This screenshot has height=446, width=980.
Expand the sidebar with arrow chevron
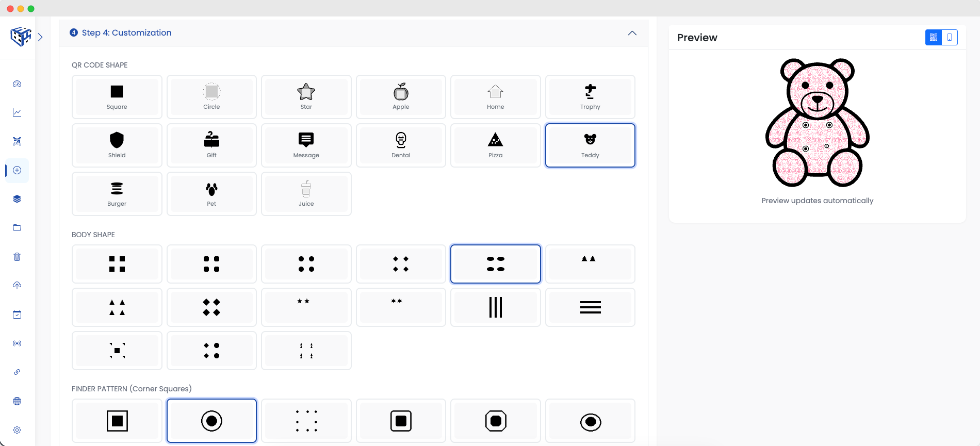[40, 37]
